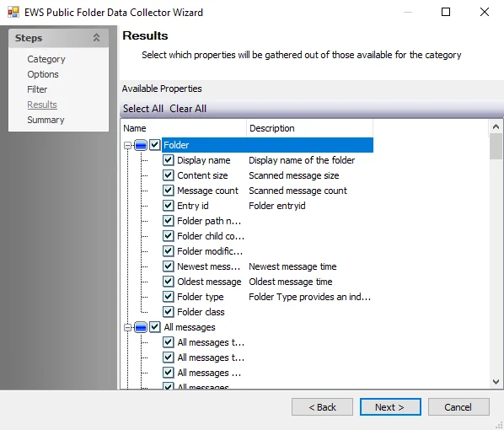This screenshot has width=504, height=430.
Task: Toggle the Oldest message checkbox
Action: point(168,282)
